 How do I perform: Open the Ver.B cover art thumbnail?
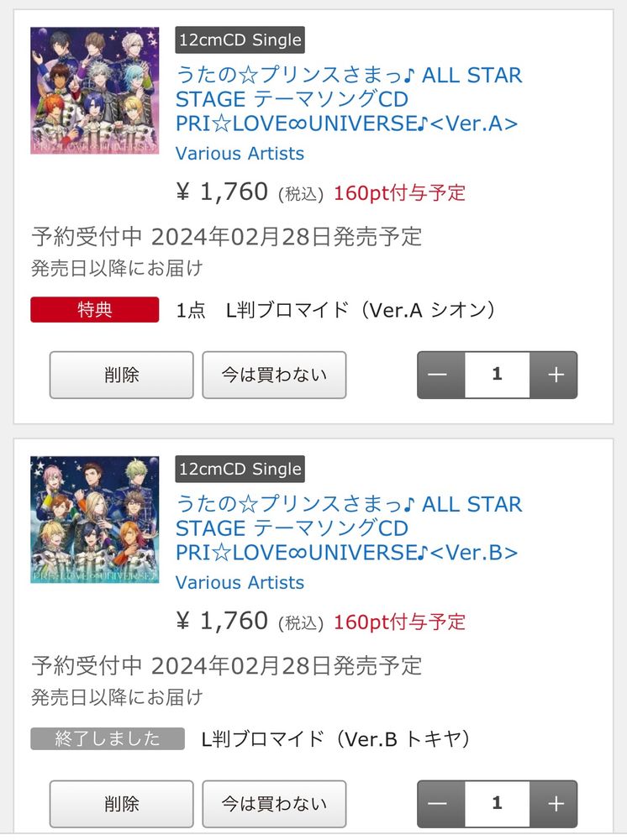click(95, 520)
